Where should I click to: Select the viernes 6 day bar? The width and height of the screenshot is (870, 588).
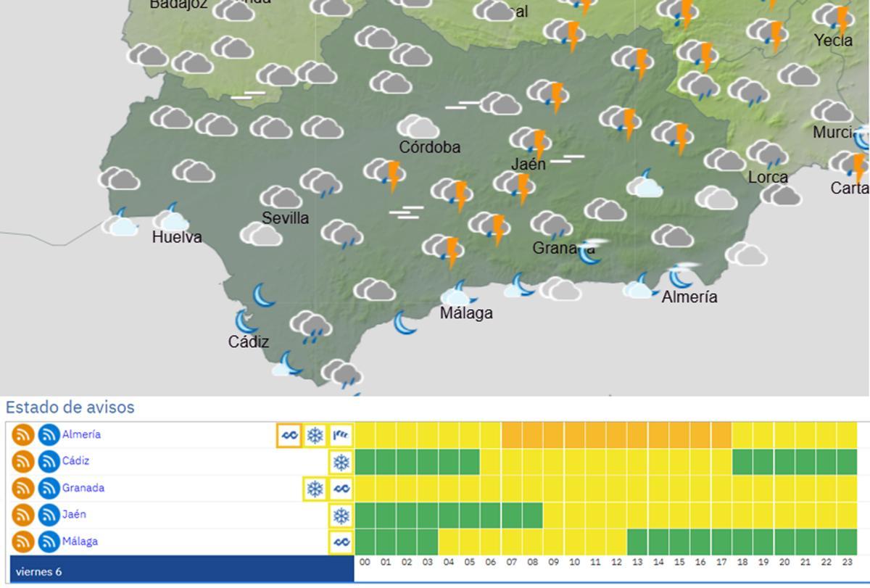click(x=180, y=571)
